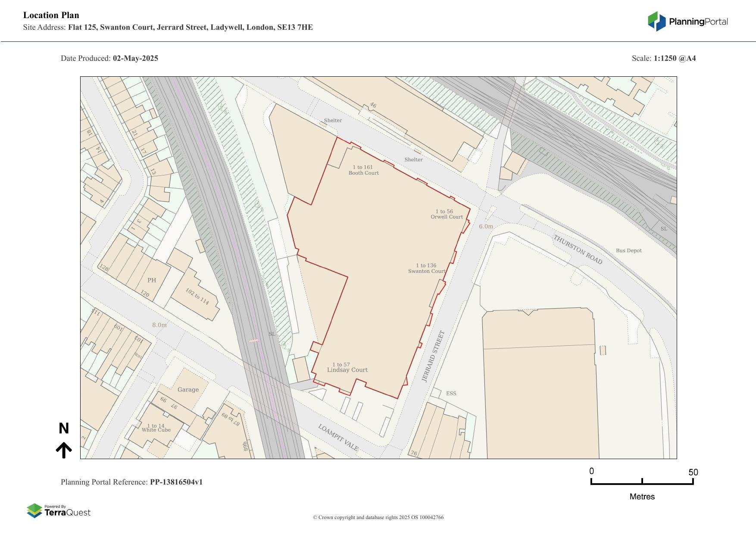Viewport: 756px width, 535px height.
Task: Click the site address text in header
Action: 190,28
